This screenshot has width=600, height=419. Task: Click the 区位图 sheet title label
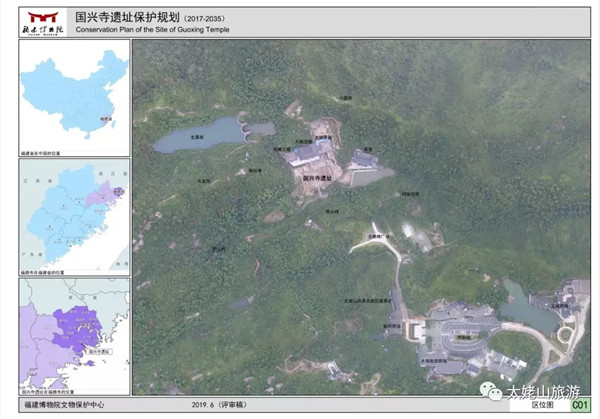(x=542, y=405)
